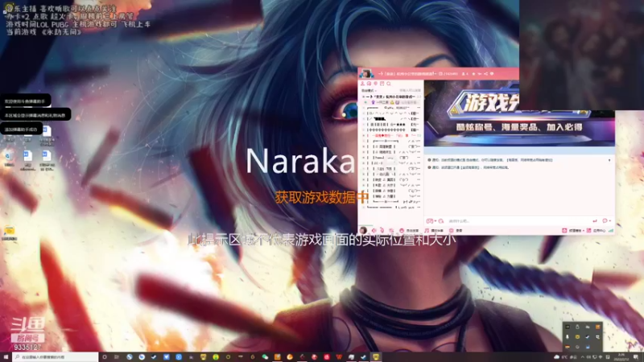Open WeChat from the taskbar
Viewport: 644px width, 362px height.
[x=265, y=357]
